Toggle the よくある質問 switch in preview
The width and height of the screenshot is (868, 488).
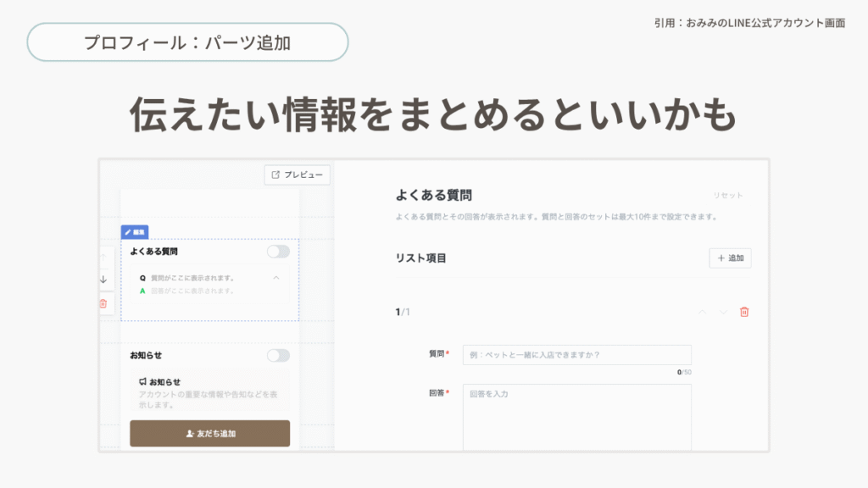tap(278, 252)
